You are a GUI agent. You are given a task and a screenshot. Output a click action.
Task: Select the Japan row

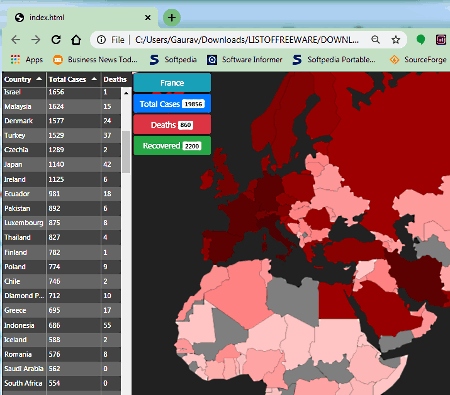[x=62, y=165]
